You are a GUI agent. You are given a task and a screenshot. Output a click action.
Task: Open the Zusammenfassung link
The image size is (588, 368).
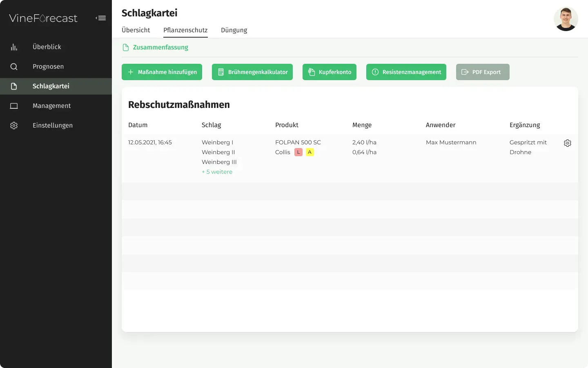[x=160, y=47]
